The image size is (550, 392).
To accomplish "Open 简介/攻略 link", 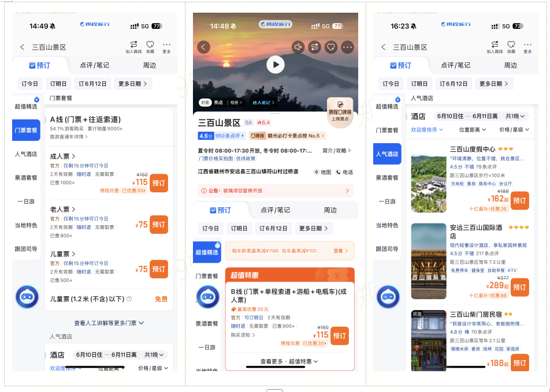I will pos(336,151).
